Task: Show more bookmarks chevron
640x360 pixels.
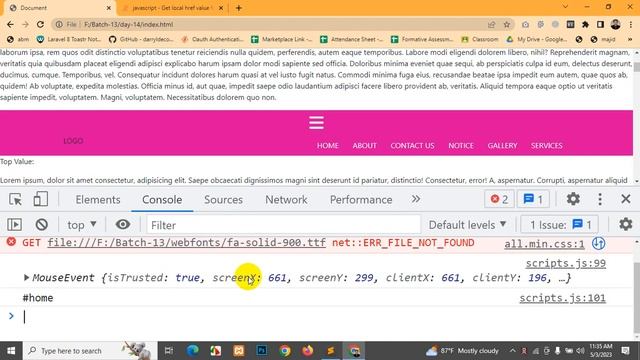Action: tap(630, 39)
